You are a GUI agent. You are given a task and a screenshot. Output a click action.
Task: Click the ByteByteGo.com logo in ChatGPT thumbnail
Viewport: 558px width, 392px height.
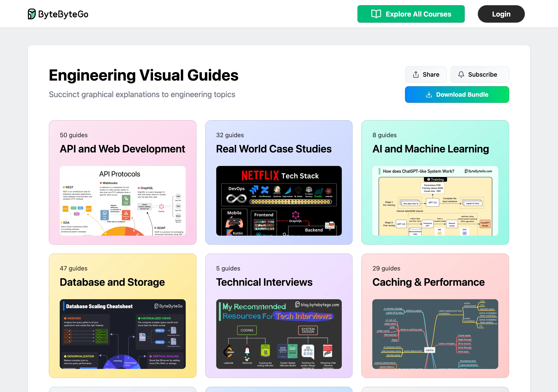(478, 171)
